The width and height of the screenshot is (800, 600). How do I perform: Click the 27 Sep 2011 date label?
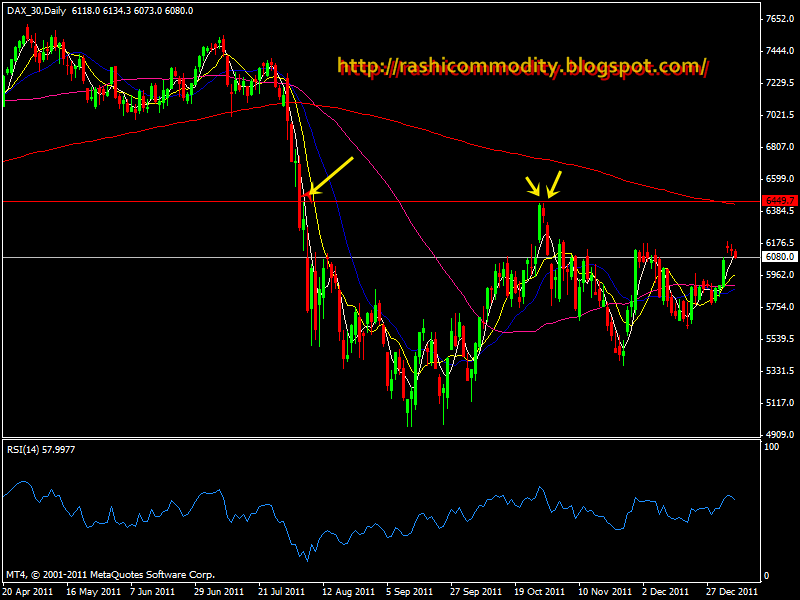[476, 592]
